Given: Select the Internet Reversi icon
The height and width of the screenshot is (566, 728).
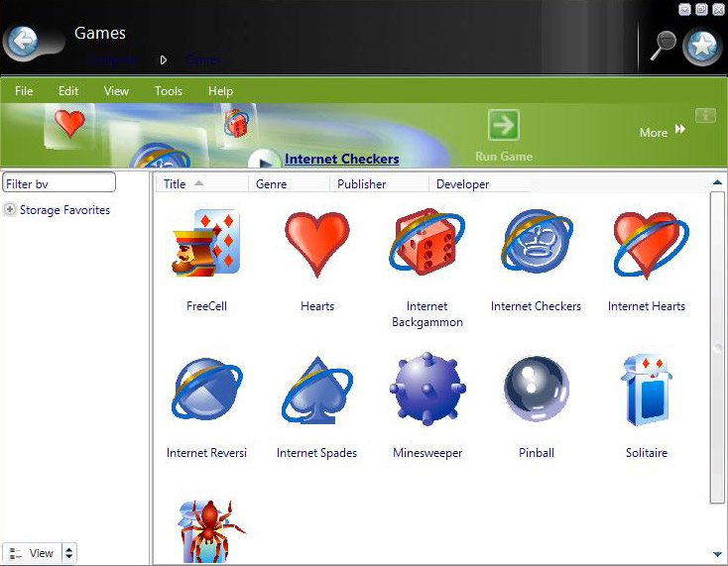Looking at the screenshot, I should pyautogui.click(x=206, y=389).
